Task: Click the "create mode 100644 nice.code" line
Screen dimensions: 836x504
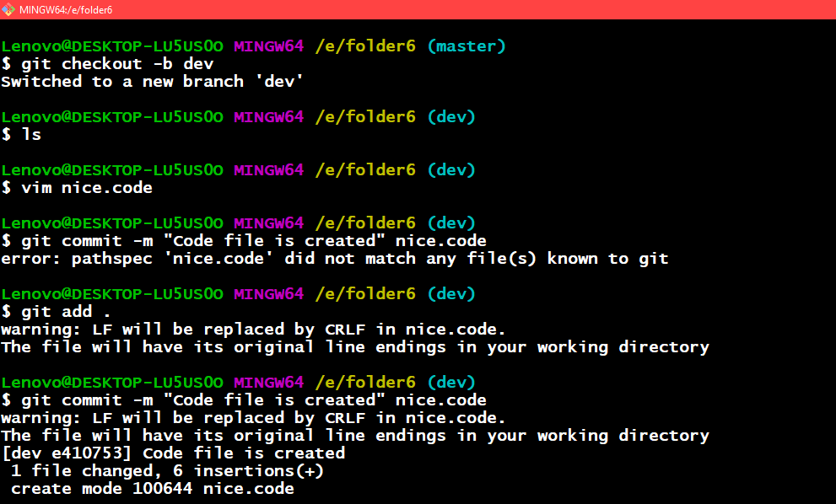Action: tap(152, 489)
